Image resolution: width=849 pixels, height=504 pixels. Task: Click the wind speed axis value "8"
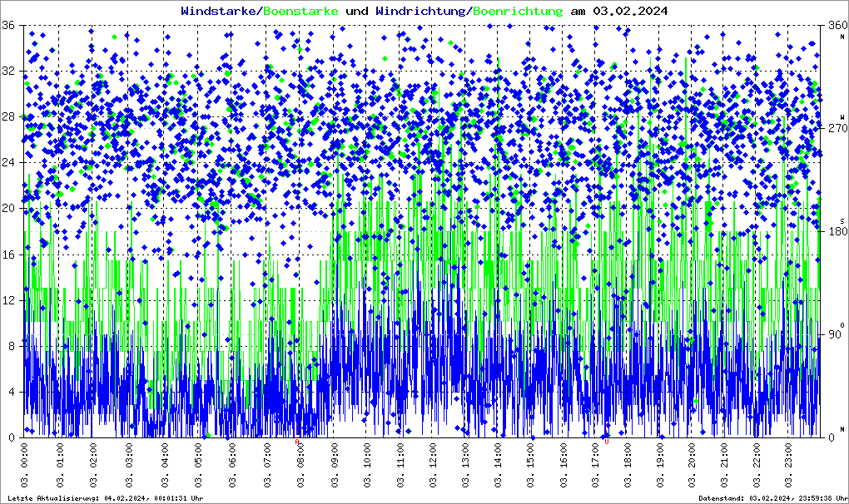click(x=12, y=347)
